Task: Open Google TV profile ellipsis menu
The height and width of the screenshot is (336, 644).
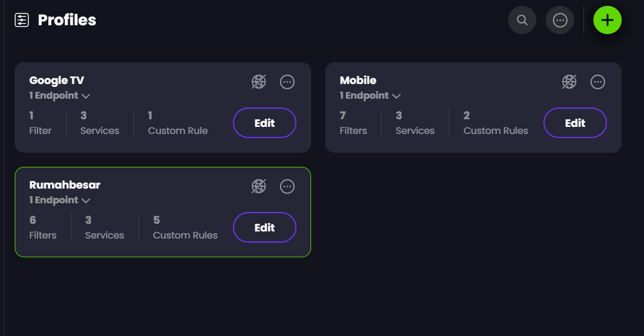Action: [x=287, y=82]
